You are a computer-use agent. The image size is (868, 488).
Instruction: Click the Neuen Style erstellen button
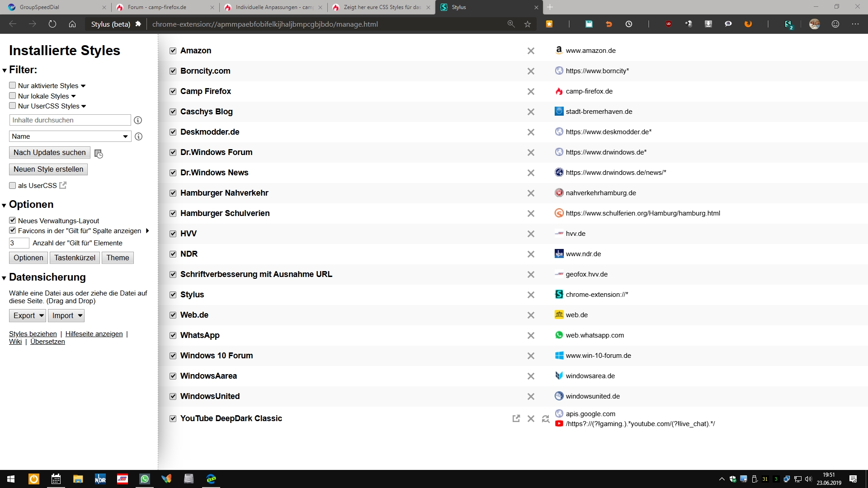click(48, 169)
